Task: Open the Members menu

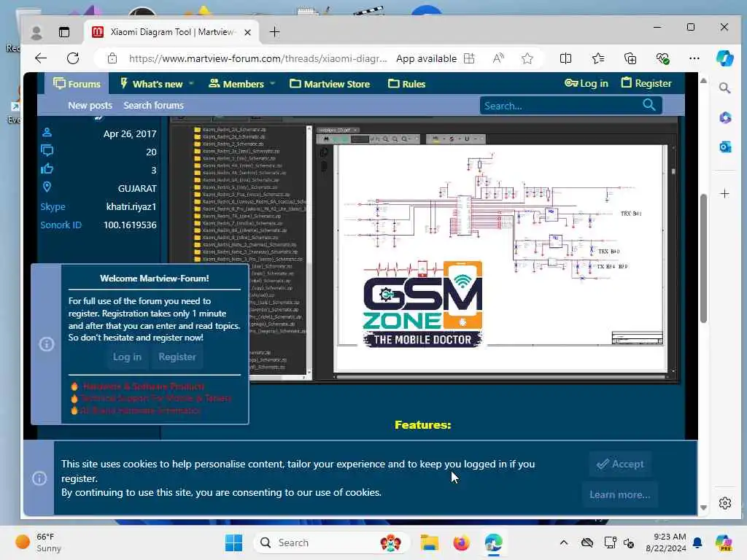Action: pos(236,84)
